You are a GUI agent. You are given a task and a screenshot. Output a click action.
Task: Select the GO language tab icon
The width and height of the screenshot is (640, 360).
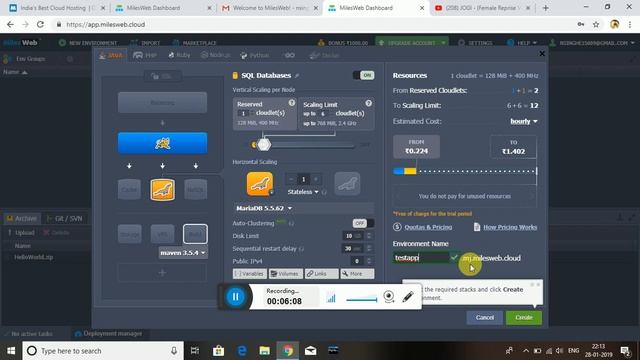coord(289,55)
